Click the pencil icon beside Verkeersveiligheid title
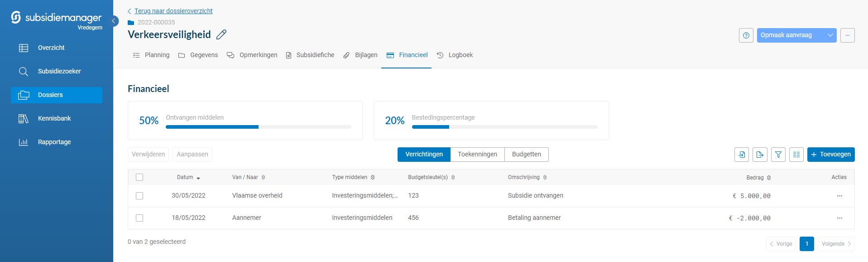The image size is (868, 262). point(221,34)
